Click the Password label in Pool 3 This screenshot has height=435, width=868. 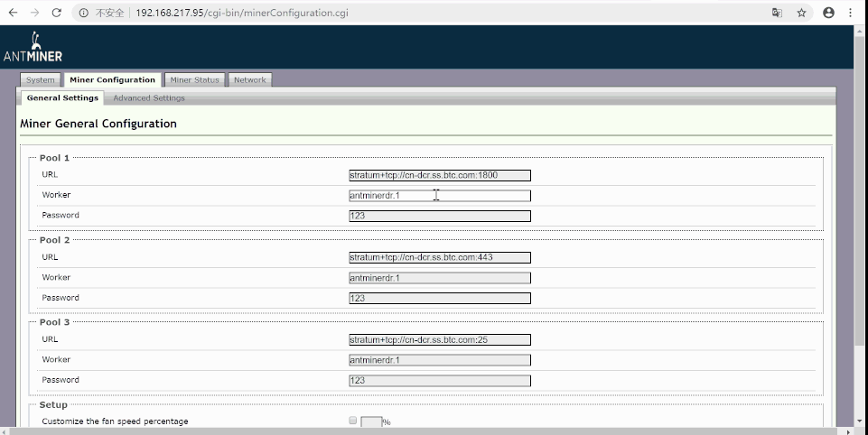pyautogui.click(x=61, y=380)
